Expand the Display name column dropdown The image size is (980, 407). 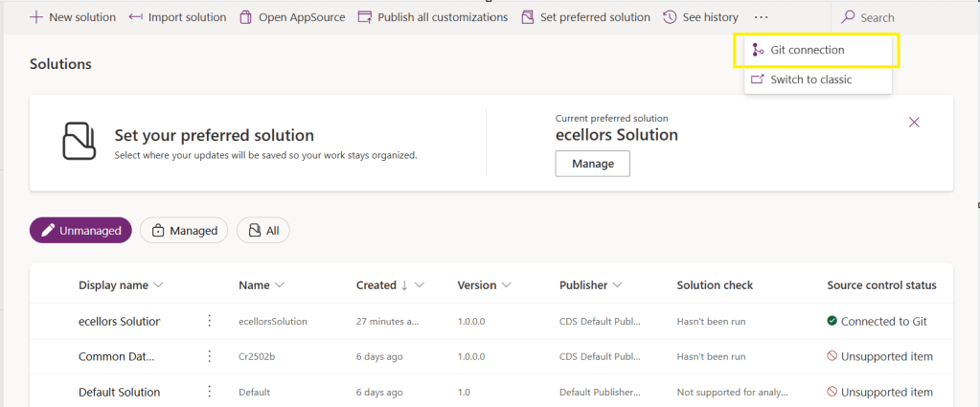click(158, 285)
